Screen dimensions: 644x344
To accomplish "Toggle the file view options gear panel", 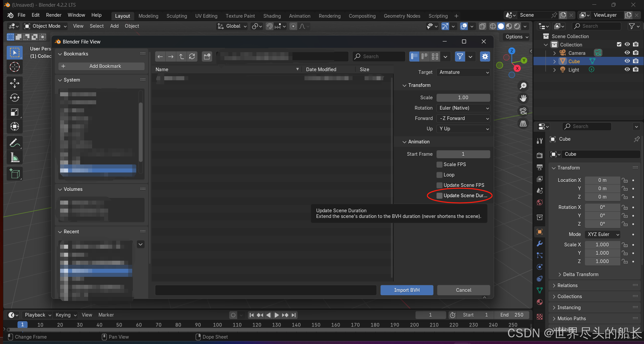I will tap(485, 56).
